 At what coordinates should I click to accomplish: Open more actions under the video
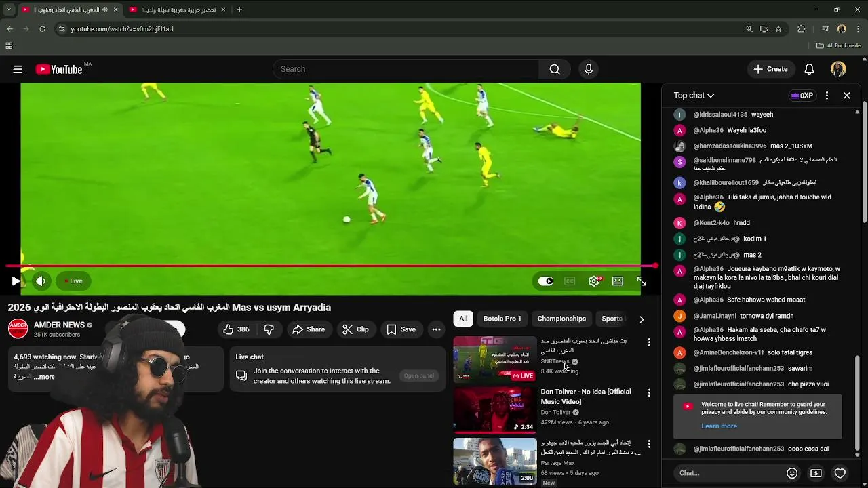pyautogui.click(x=436, y=329)
